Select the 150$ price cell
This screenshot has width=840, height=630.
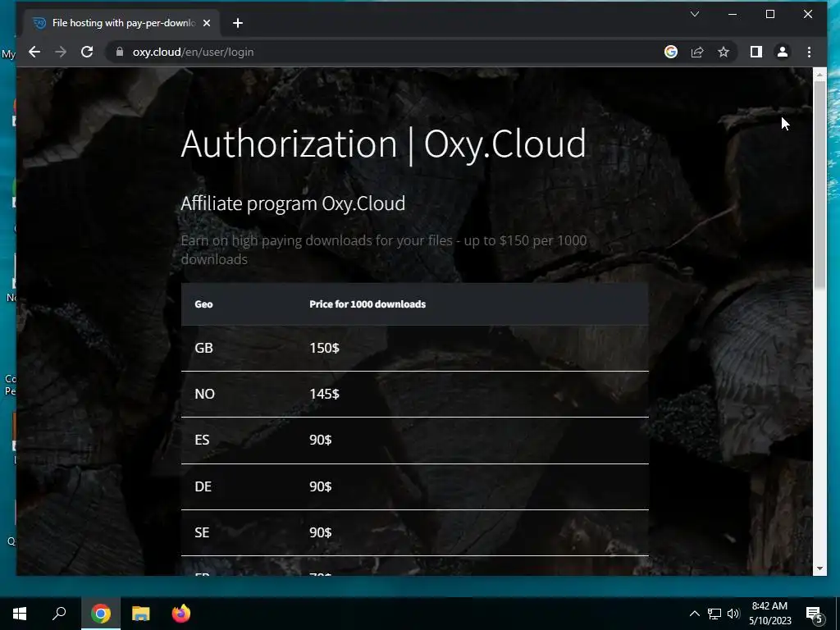tap(324, 348)
